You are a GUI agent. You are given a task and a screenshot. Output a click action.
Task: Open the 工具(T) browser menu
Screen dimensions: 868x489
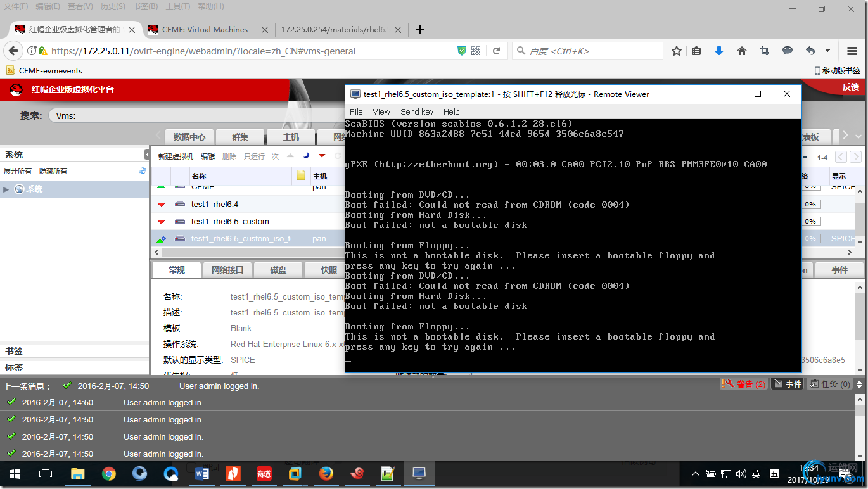(x=178, y=6)
